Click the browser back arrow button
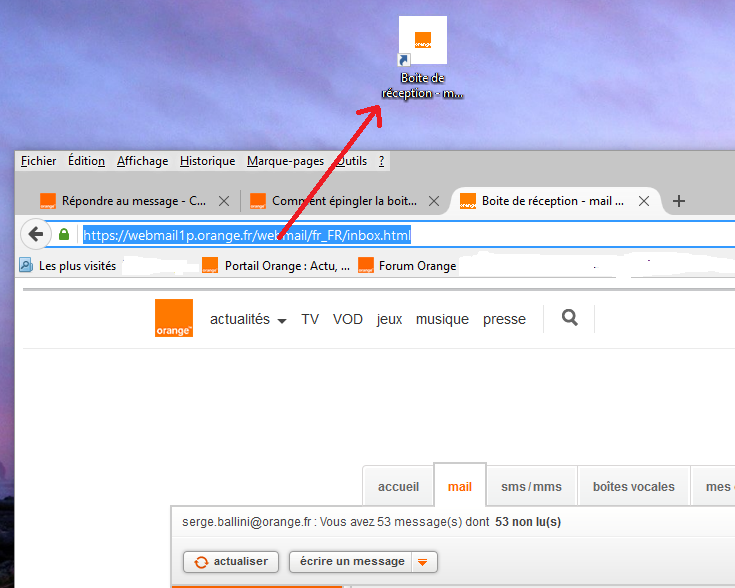 (x=36, y=234)
